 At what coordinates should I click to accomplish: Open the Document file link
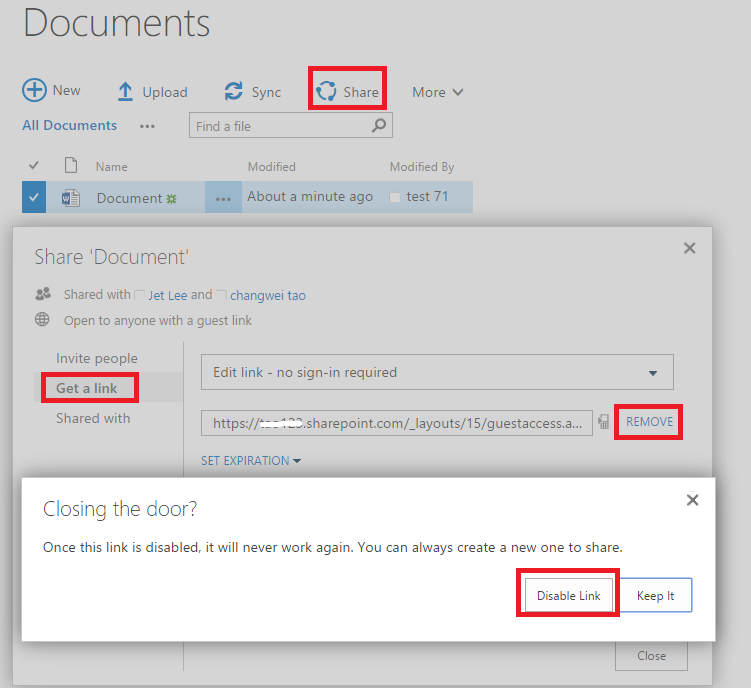[129, 198]
